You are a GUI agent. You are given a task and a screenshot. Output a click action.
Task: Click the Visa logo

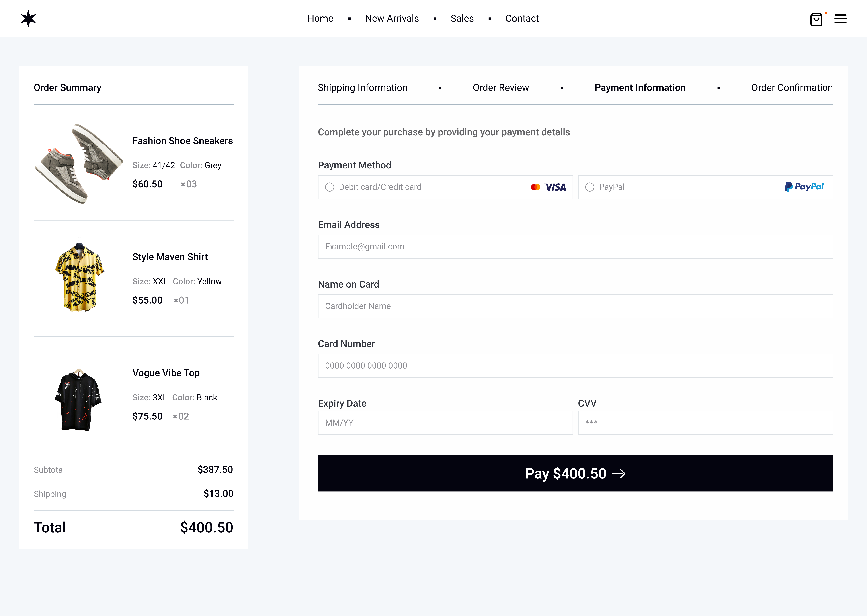point(555,187)
